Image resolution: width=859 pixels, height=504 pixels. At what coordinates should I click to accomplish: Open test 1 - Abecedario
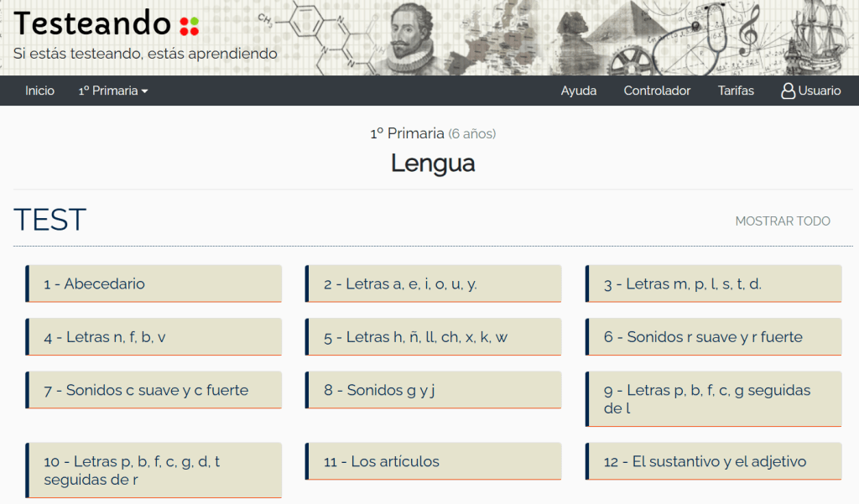coord(154,283)
